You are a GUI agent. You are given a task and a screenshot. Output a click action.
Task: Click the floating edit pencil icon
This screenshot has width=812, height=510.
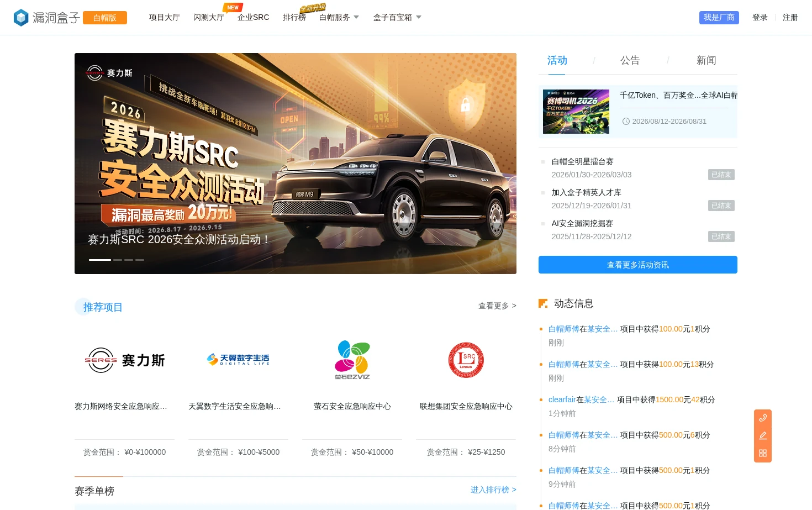tap(763, 435)
